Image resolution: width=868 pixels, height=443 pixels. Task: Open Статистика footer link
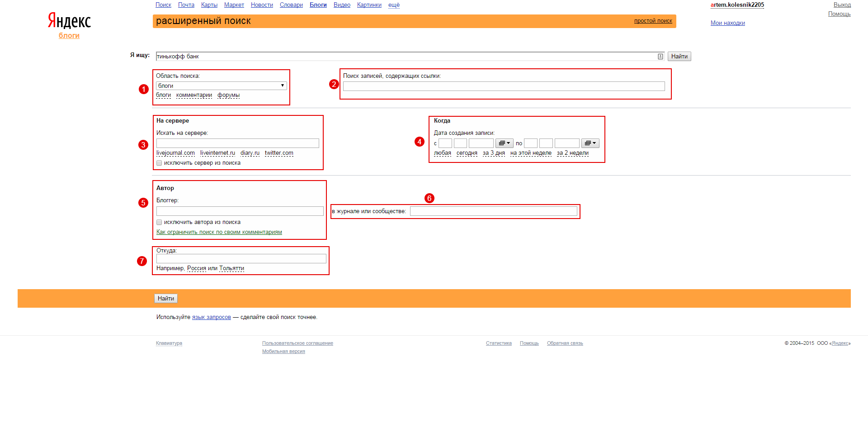499,343
